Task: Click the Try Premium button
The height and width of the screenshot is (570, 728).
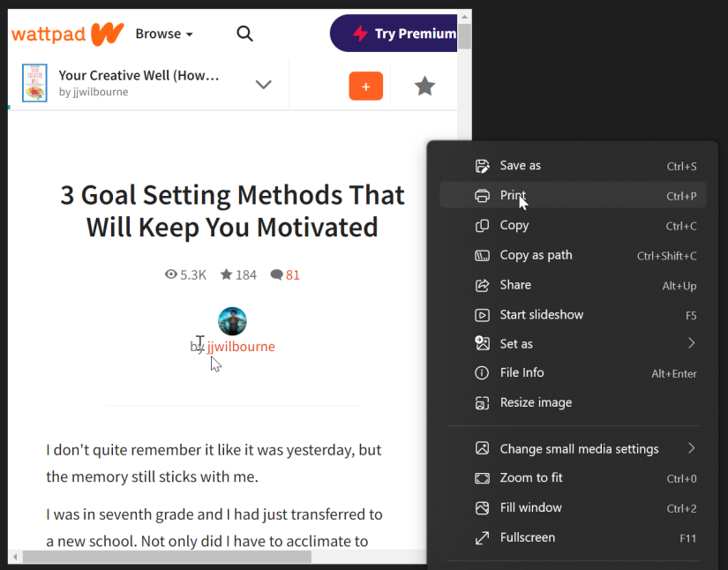Action: pos(394,34)
